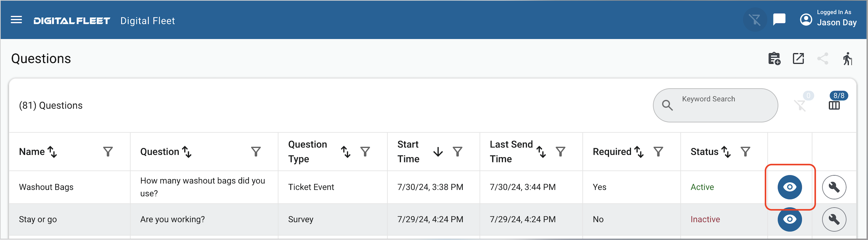
Task: Open the wrench settings for Washout Bags
Action: point(834,187)
